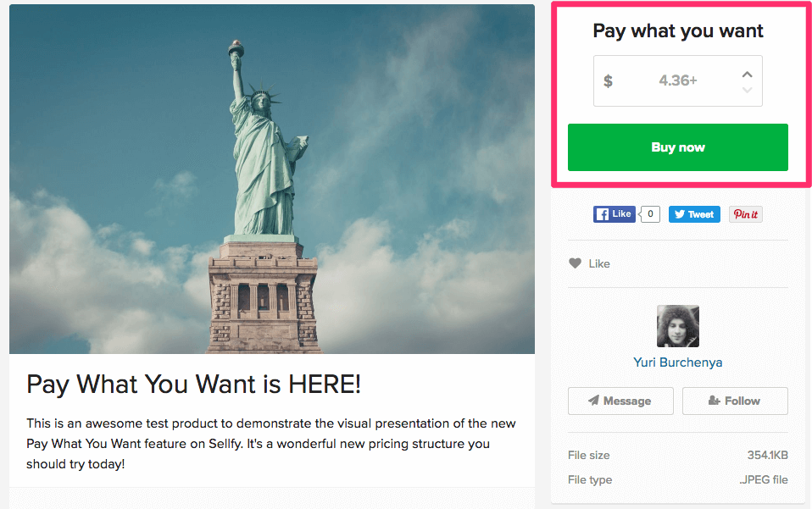The width and height of the screenshot is (812, 509).
Task: Click the green Buy now button
Action: pos(677,147)
